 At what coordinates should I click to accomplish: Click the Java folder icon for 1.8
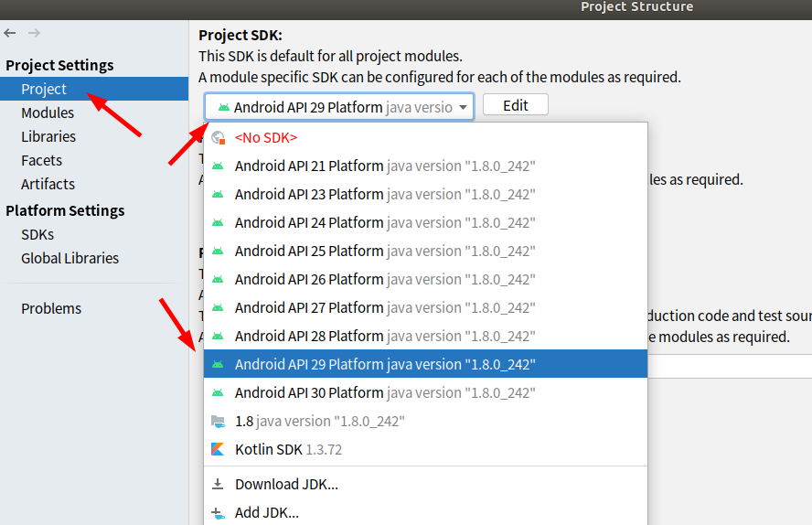[218, 422]
